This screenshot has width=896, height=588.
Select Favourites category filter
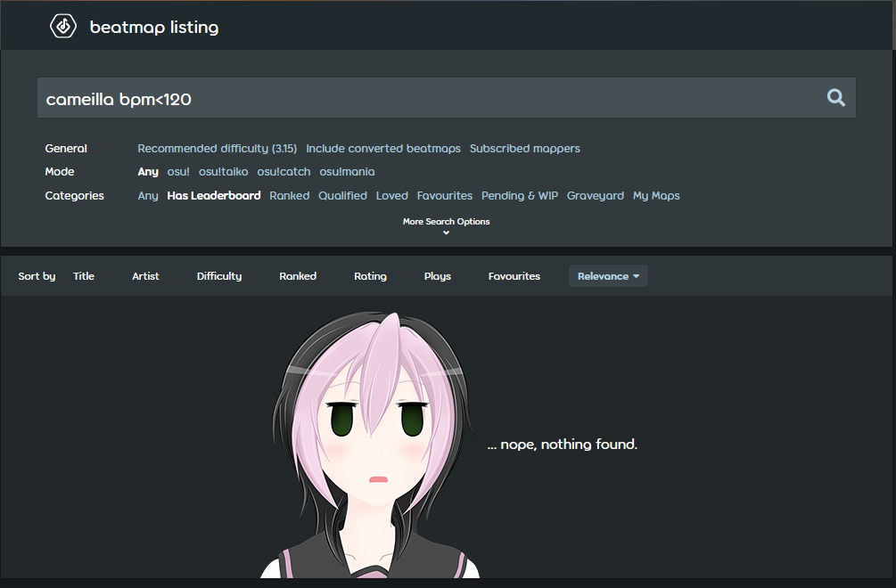445,196
